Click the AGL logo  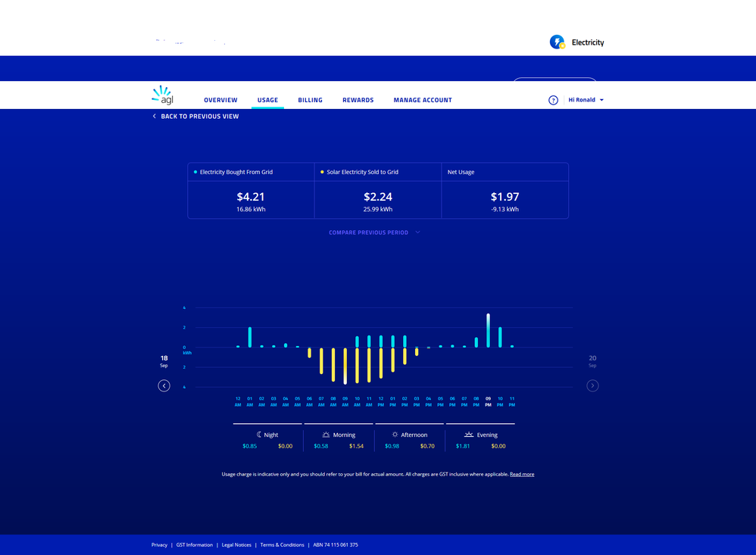point(163,95)
